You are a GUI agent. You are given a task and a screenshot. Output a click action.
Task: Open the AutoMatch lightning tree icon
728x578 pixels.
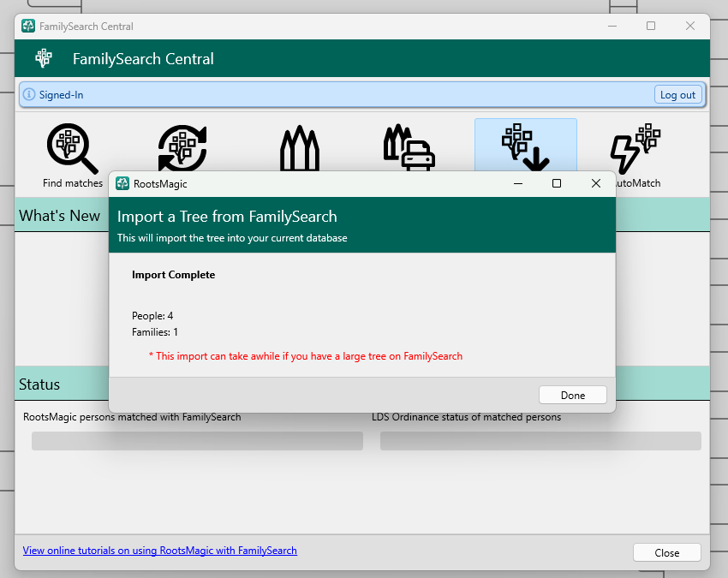point(636,147)
